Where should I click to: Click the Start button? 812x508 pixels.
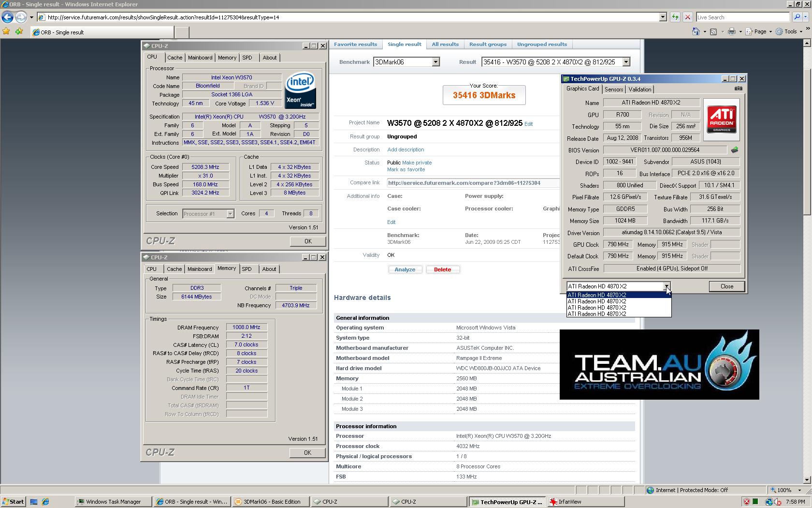click(13, 502)
